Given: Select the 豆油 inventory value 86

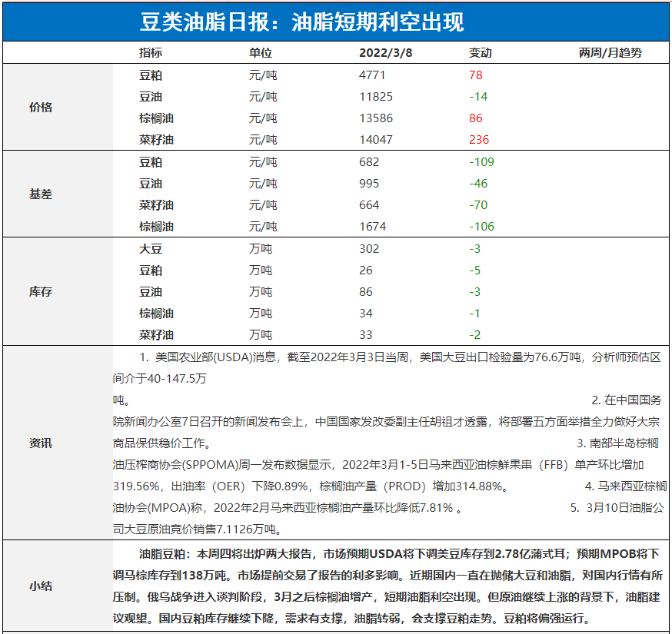Looking at the screenshot, I should point(365,292).
